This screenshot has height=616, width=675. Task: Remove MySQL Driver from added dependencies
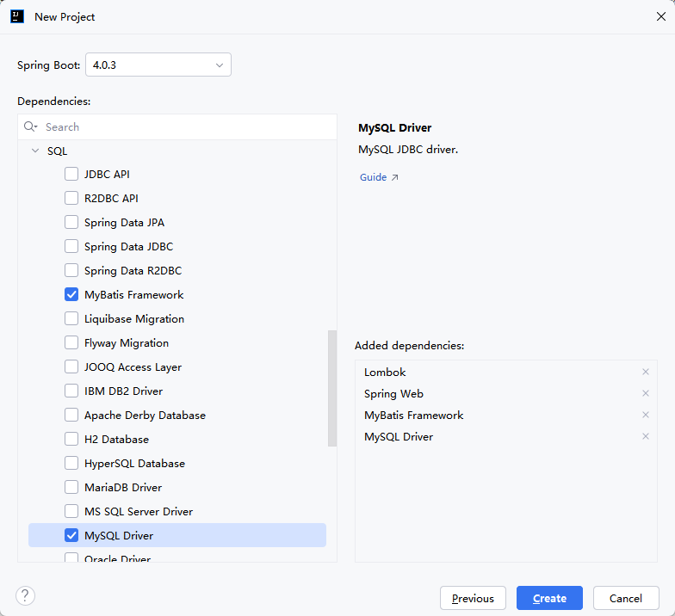point(646,436)
